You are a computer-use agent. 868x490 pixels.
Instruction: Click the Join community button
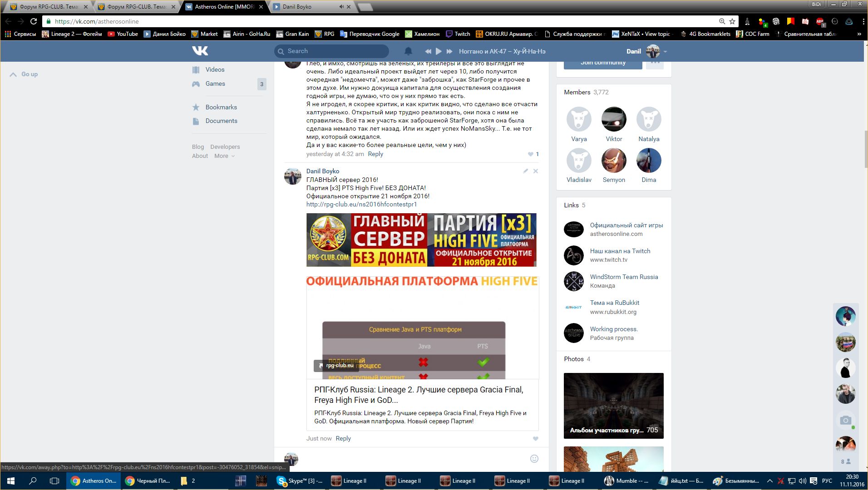click(x=603, y=63)
